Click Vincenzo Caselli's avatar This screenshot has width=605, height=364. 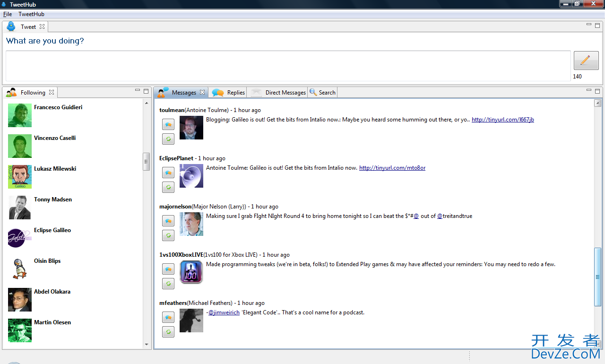click(20, 146)
